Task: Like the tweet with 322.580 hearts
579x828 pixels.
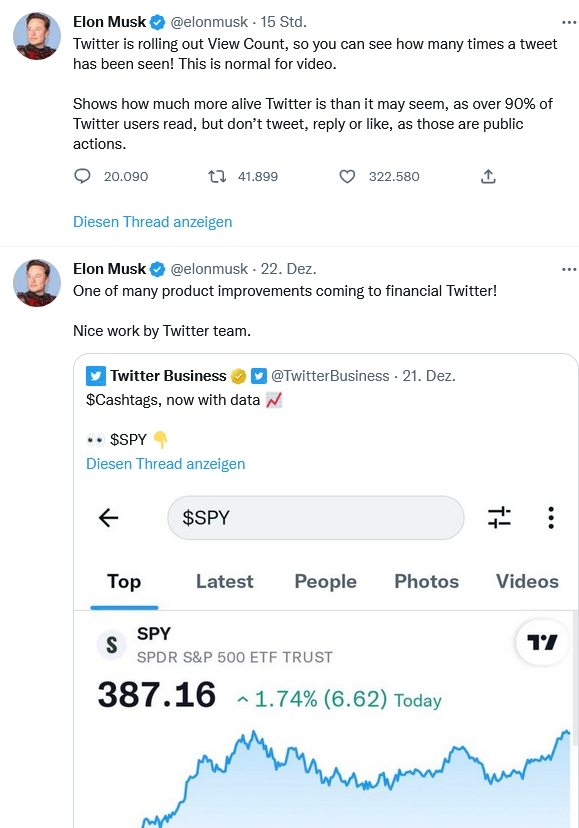Action: coord(347,176)
